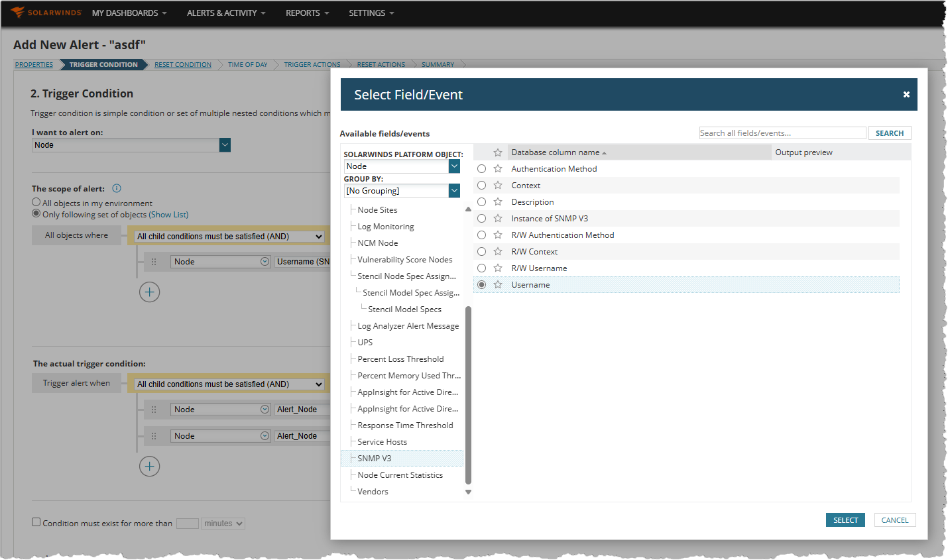
Task: Open the Alerts & Activity menu
Action: pos(225,13)
